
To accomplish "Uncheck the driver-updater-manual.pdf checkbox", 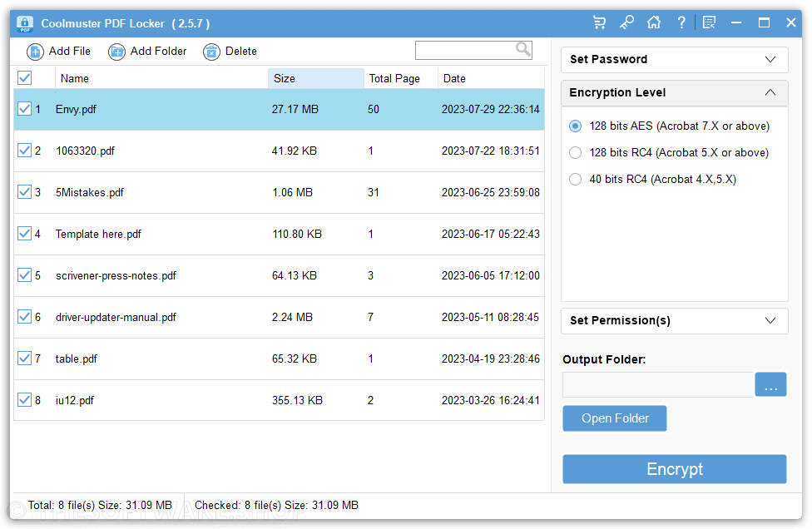I will 24,317.
